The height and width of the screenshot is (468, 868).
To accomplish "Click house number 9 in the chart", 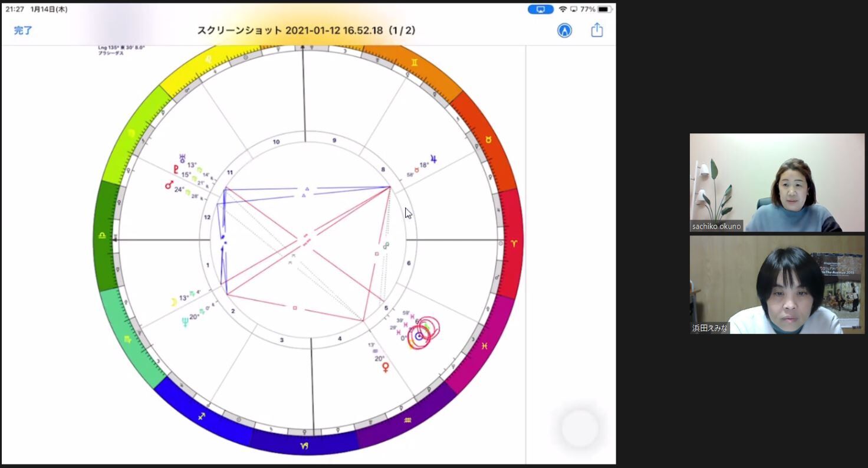I will (x=334, y=140).
